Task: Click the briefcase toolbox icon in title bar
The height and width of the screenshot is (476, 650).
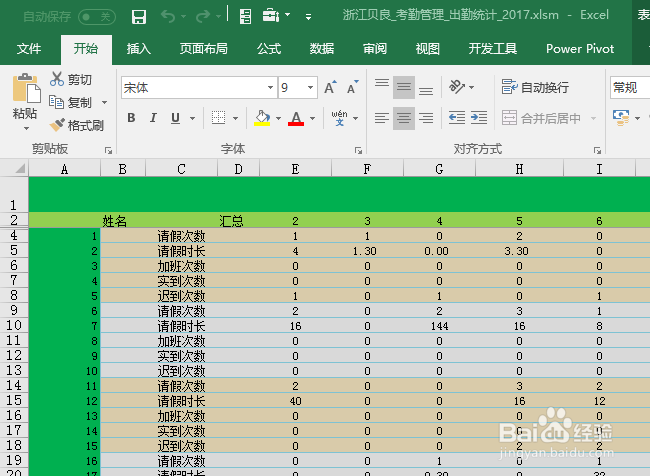Action: tap(271, 16)
